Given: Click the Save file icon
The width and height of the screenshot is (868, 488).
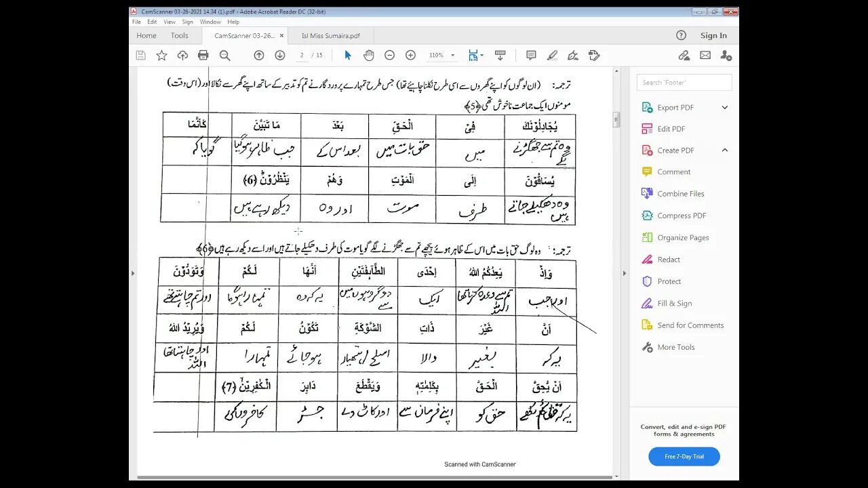Looking at the screenshot, I should tap(140, 56).
